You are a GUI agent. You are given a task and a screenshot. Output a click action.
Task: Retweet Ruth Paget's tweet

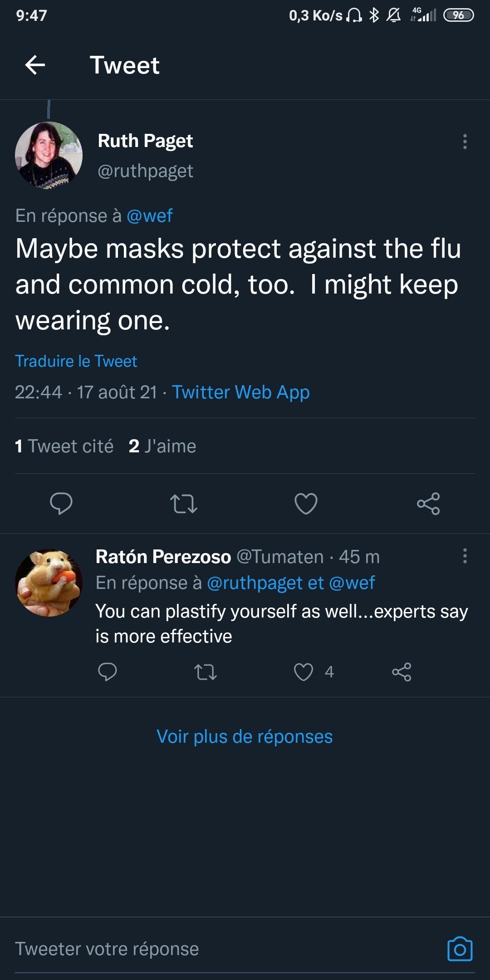pyautogui.click(x=184, y=504)
